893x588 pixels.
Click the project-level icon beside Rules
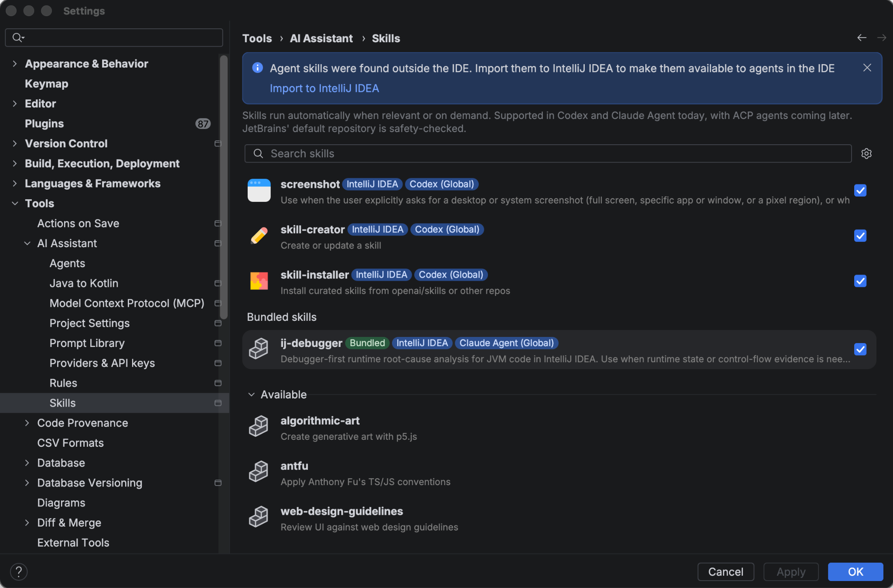[218, 383]
